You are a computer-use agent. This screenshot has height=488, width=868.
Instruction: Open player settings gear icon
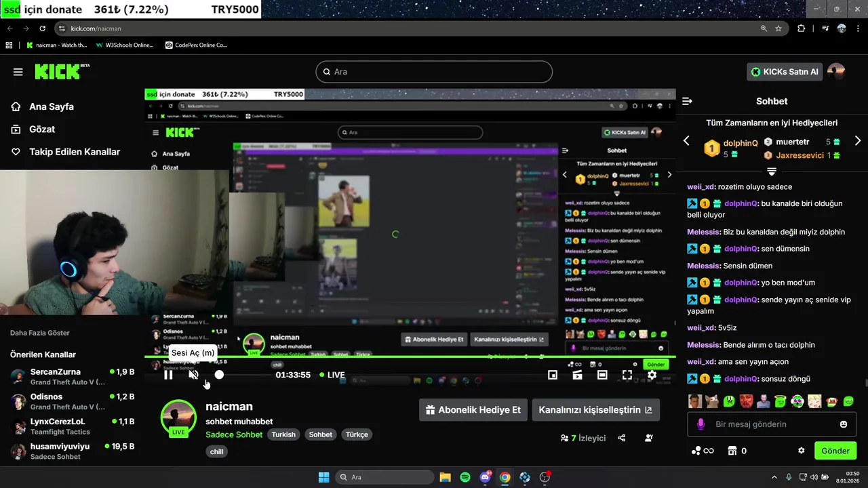click(652, 375)
